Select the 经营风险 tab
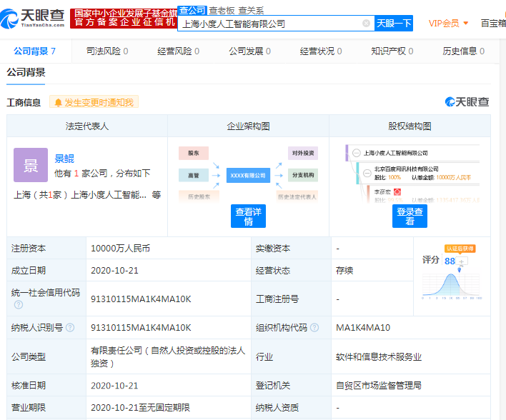Viewport: 506px width, 420px height. click(178, 51)
